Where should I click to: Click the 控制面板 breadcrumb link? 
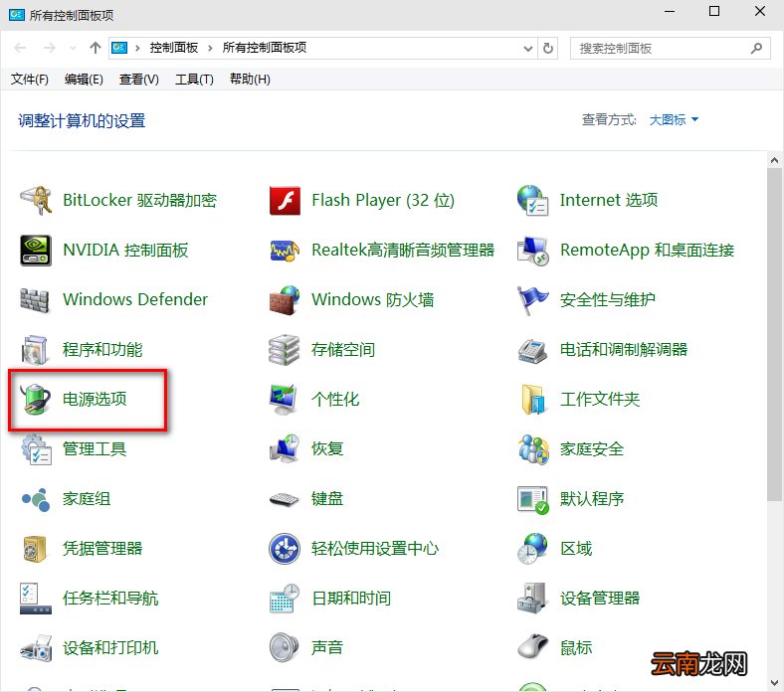coord(174,48)
